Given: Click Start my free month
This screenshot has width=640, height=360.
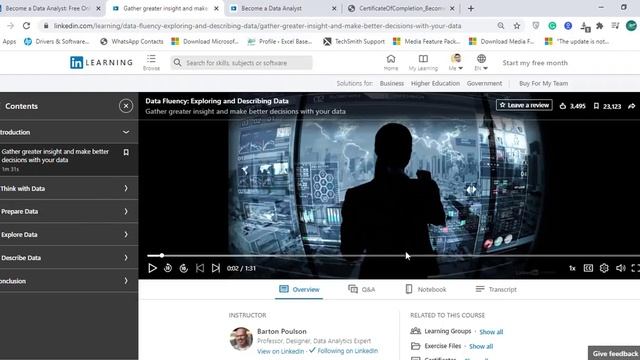Looking at the screenshot, I should [x=535, y=63].
